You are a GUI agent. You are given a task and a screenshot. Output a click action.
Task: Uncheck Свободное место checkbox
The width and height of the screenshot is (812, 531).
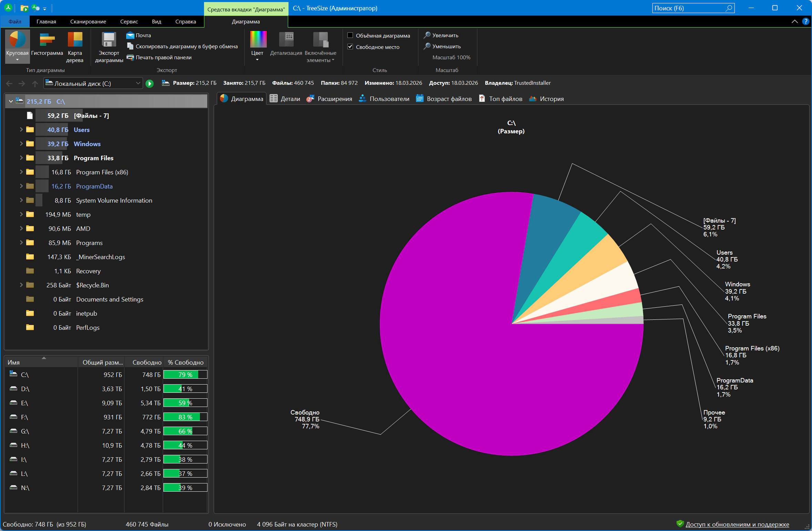(350, 47)
